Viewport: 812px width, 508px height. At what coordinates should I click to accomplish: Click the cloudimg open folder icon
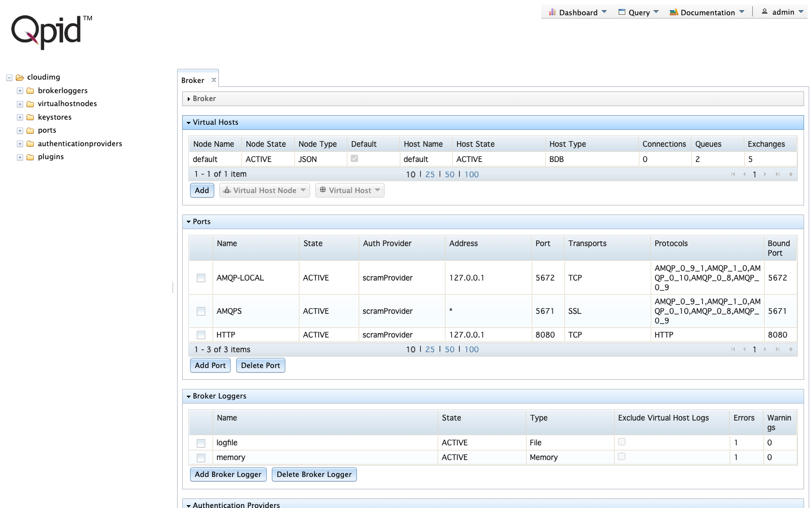pyautogui.click(x=20, y=77)
